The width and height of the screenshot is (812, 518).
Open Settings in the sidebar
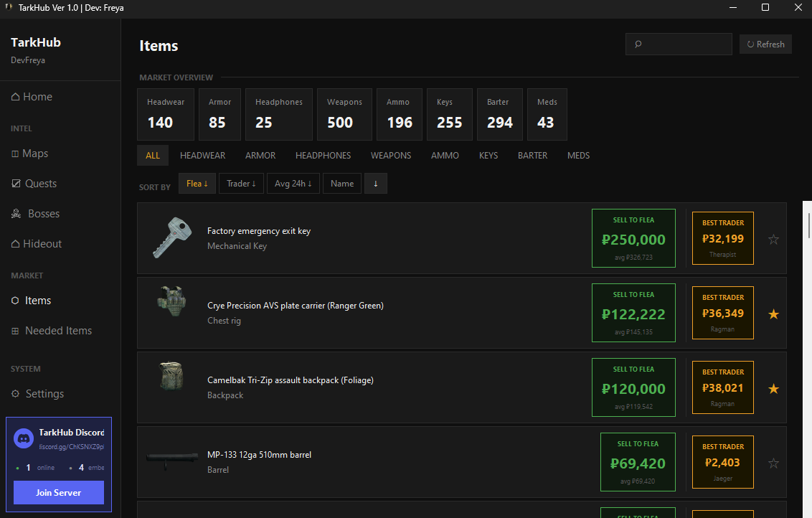[37, 394]
